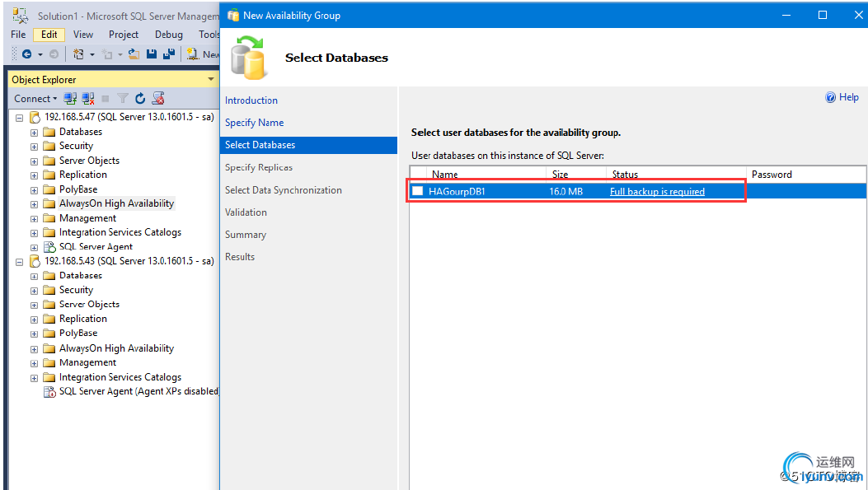
Task: Click the Save All toolbar icon
Action: point(169,54)
